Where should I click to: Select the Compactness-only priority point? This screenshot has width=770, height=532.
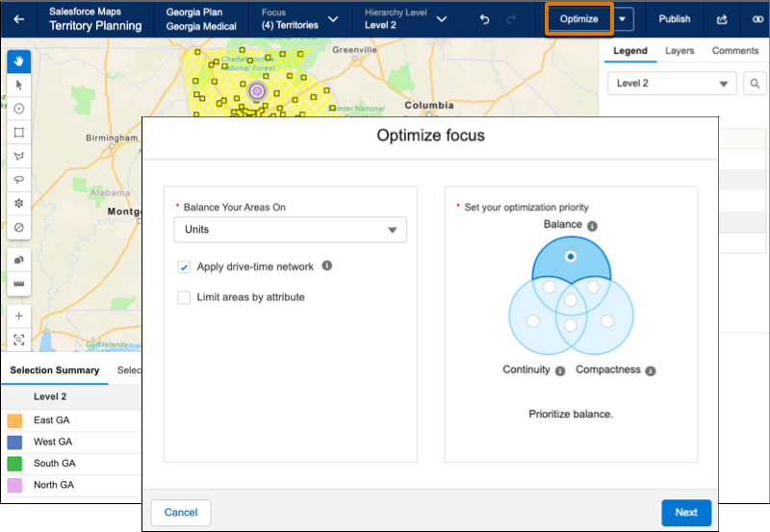pyautogui.click(x=607, y=321)
